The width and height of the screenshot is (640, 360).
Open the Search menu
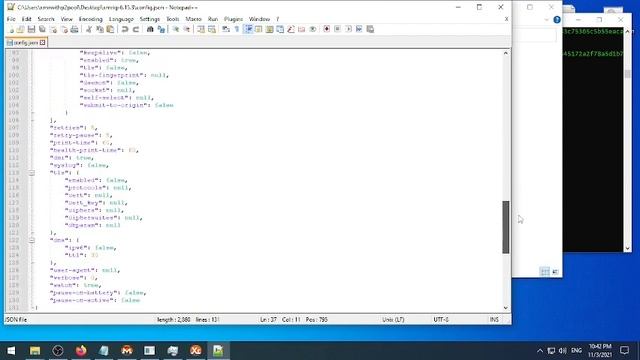[x=46, y=19]
